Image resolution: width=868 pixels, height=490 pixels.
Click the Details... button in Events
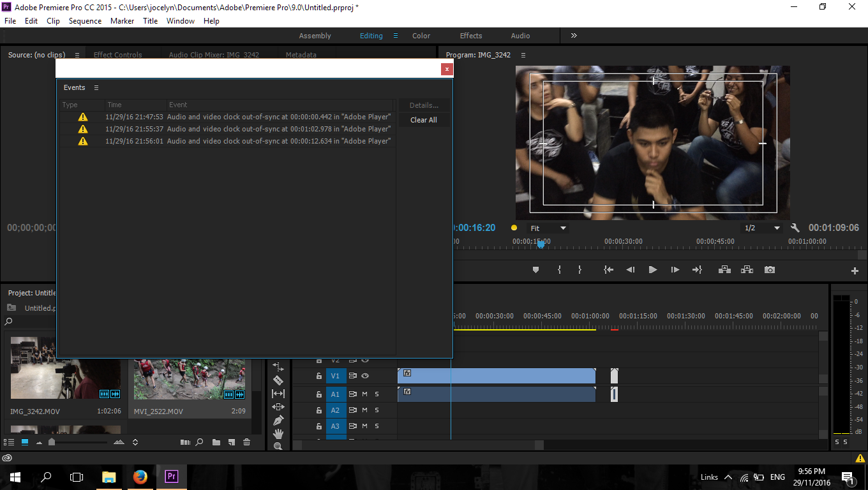(424, 105)
